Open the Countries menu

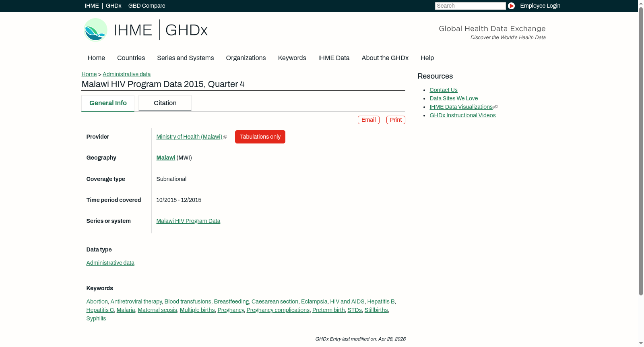[x=131, y=58]
